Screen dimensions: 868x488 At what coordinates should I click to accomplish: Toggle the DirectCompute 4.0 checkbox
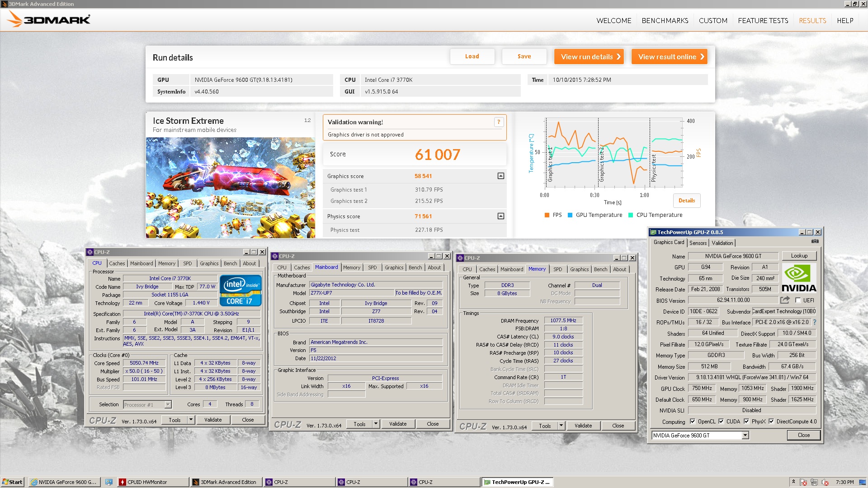[x=771, y=422]
